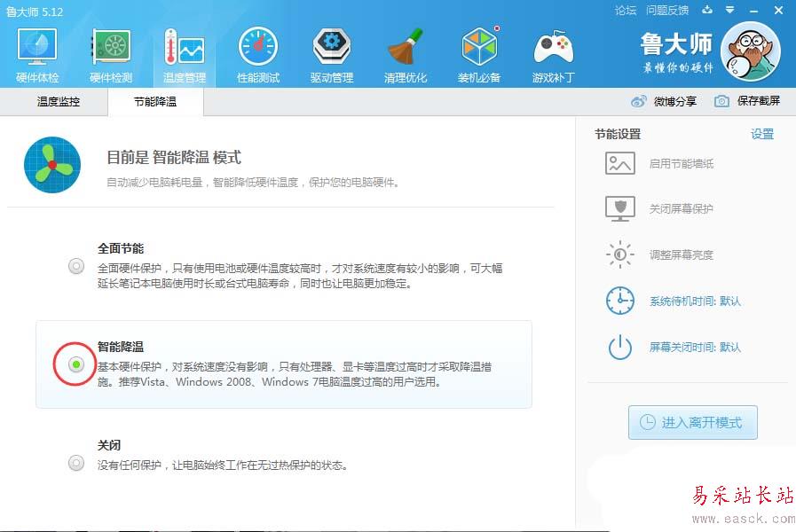Switch to the 温度监控 tab
796x532 pixels.
(59, 101)
